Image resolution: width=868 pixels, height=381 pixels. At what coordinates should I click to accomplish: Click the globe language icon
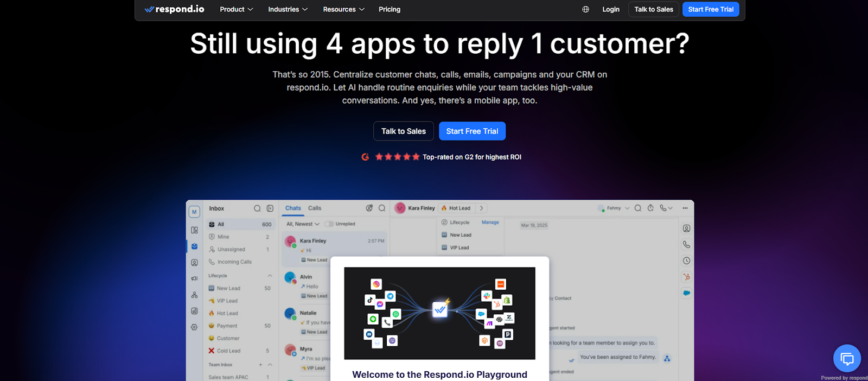click(585, 9)
